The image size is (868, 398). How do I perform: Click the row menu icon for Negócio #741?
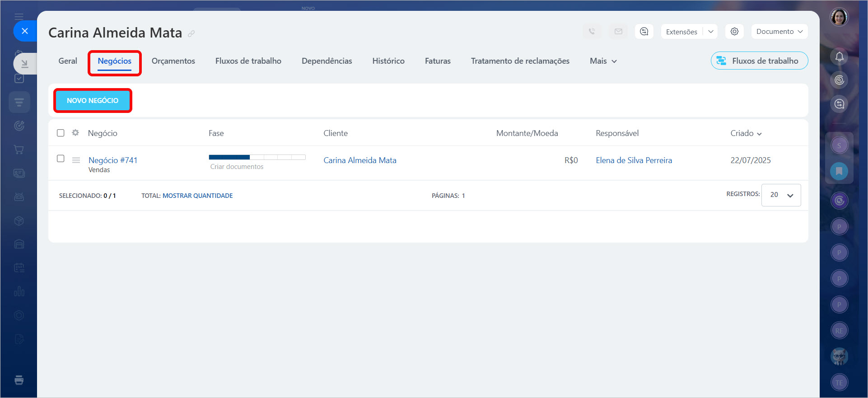coord(76,160)
